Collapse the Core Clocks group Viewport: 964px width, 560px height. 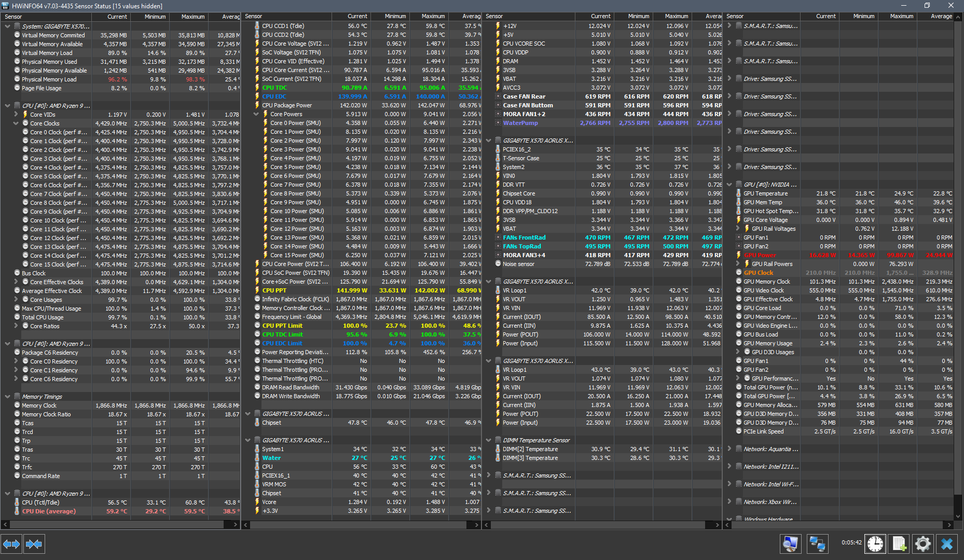(x=16, y=123)
